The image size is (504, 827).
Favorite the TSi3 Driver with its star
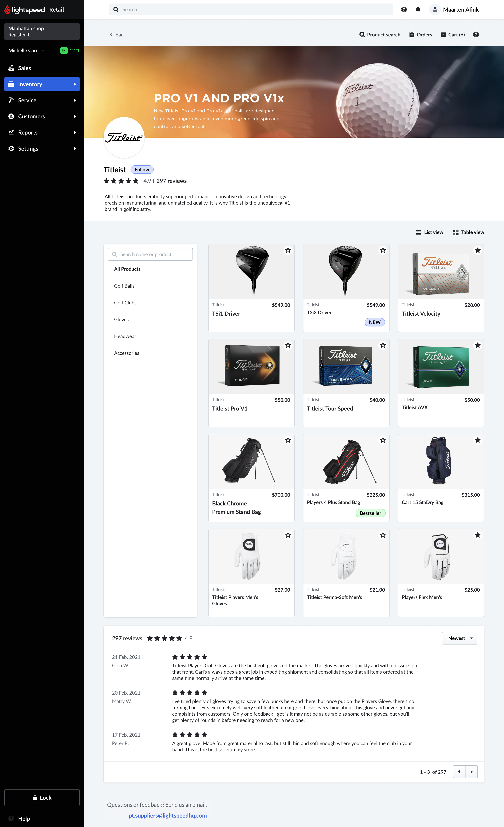(383, 250)
